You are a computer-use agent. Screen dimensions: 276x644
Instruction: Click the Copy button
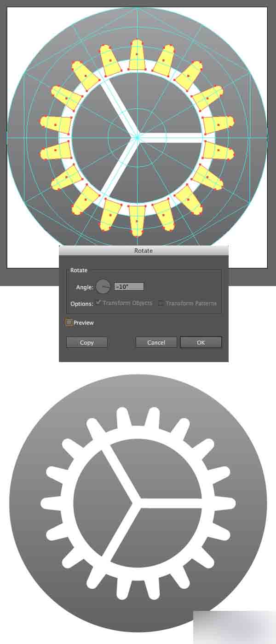pos(87,342)
